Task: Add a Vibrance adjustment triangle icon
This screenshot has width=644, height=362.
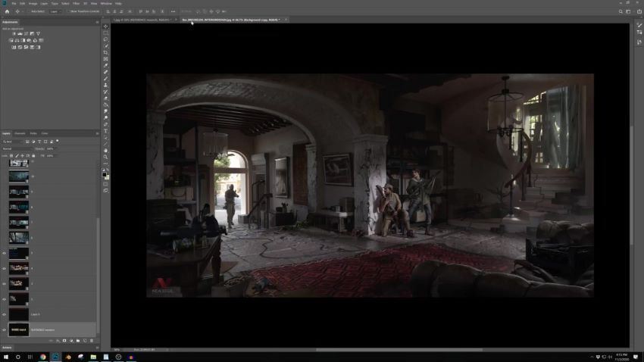Action: coord(38,33)
